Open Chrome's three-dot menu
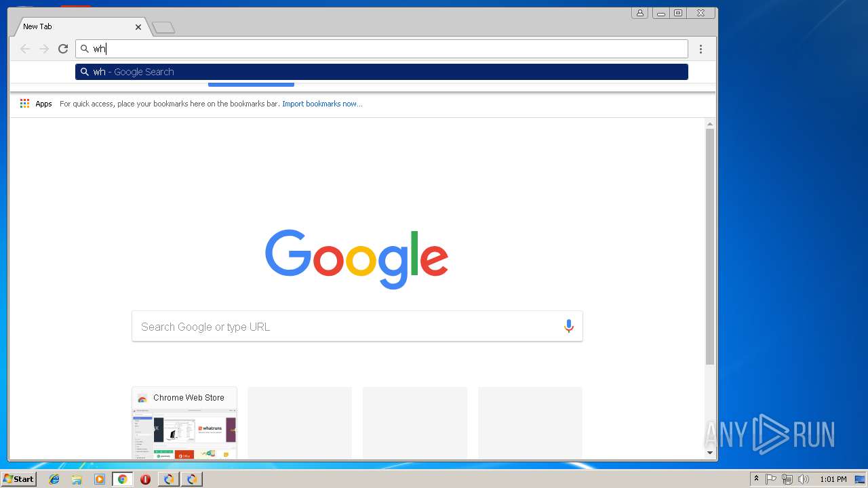The image size is (868, 488). (701, 49)
